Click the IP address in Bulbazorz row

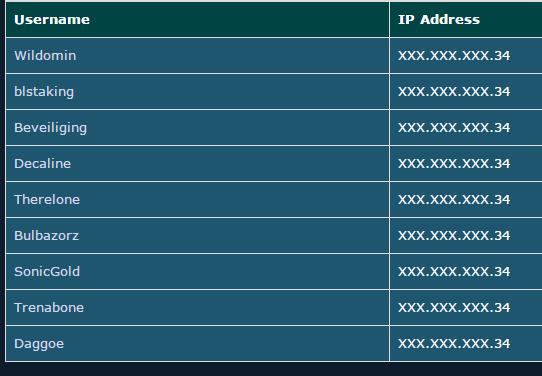point(454,235)
